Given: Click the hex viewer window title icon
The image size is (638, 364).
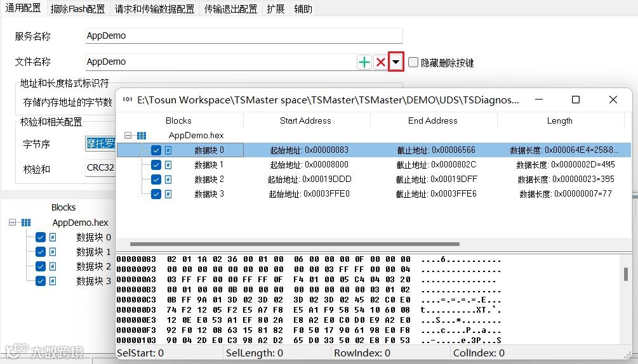Looking at the screenshot, I should (x=128, y=100).
